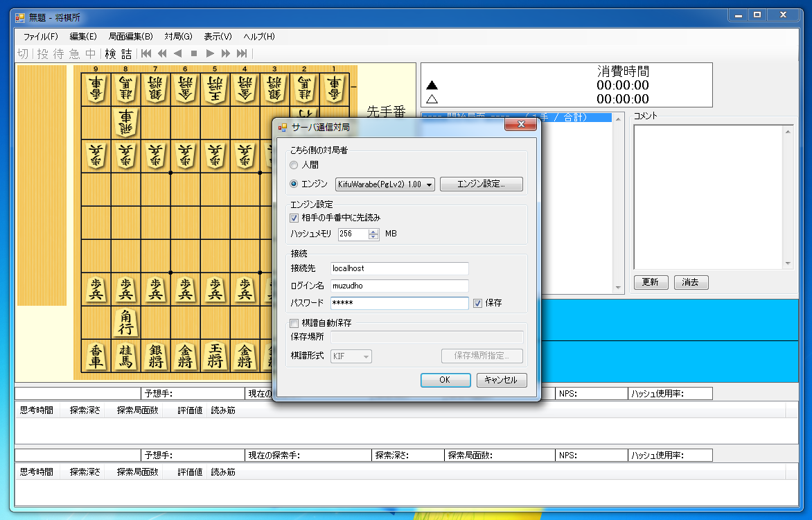This screenshot has height=520, width=812.
Task: Click the 詰 (tsume search) toolbar button
Action: 126,53
